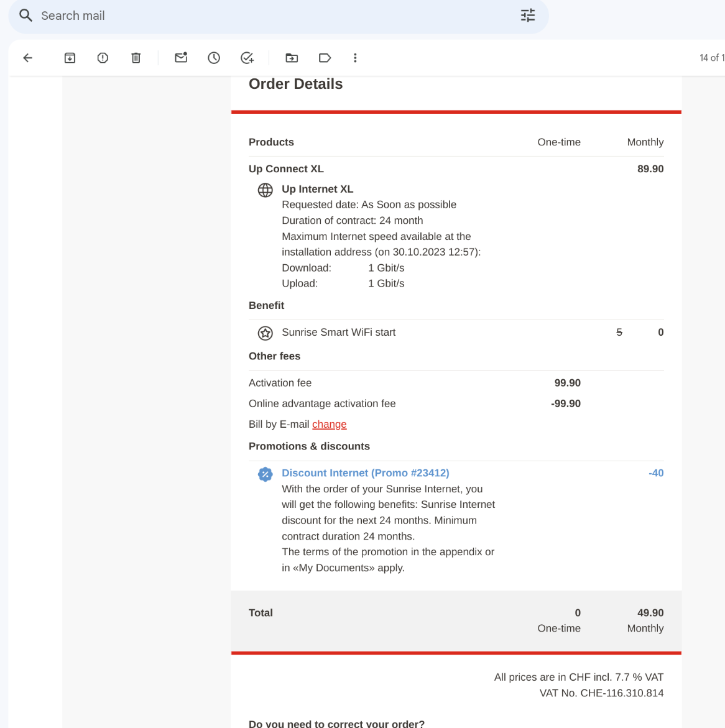725x728 pixels.
Task: Click the 14 of message counter
Action: [x=711, y=58]
